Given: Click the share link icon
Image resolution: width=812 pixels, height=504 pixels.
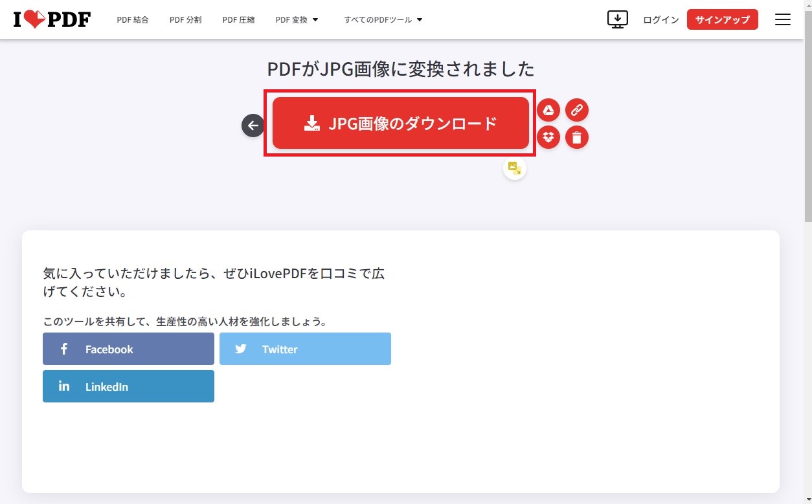Looking at the screenshot, I should coord(577,111).
